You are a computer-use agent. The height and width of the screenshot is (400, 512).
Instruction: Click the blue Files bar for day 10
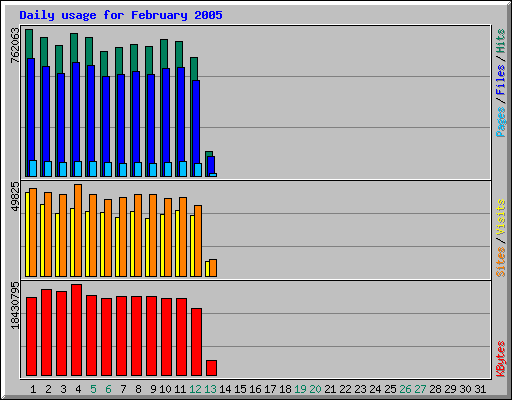pyautogui.click(x=166, y=115)
